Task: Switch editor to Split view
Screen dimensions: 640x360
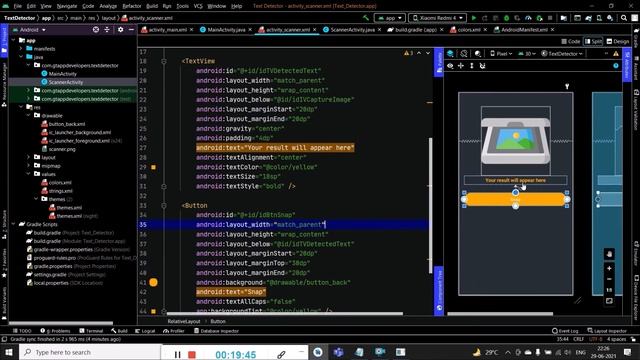Action: 593,41
